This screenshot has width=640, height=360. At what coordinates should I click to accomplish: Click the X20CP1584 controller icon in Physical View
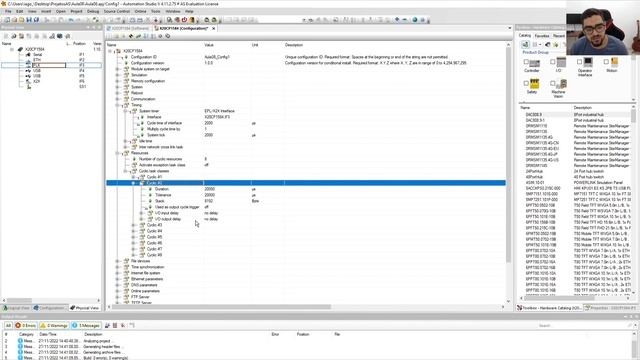pyautogui.click(x=20, y=49)
